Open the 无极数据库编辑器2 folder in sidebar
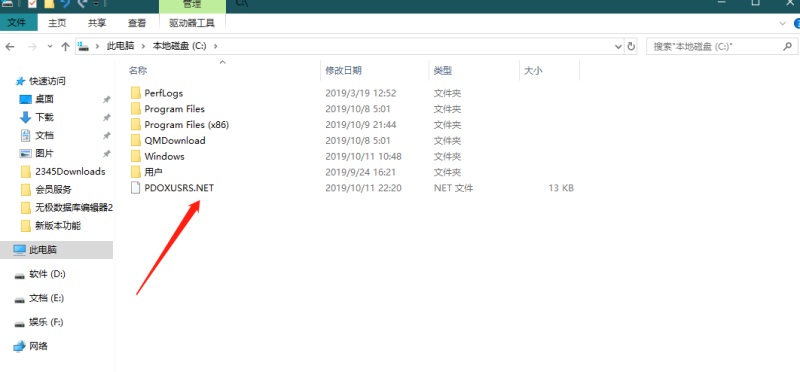 [73, 208]
